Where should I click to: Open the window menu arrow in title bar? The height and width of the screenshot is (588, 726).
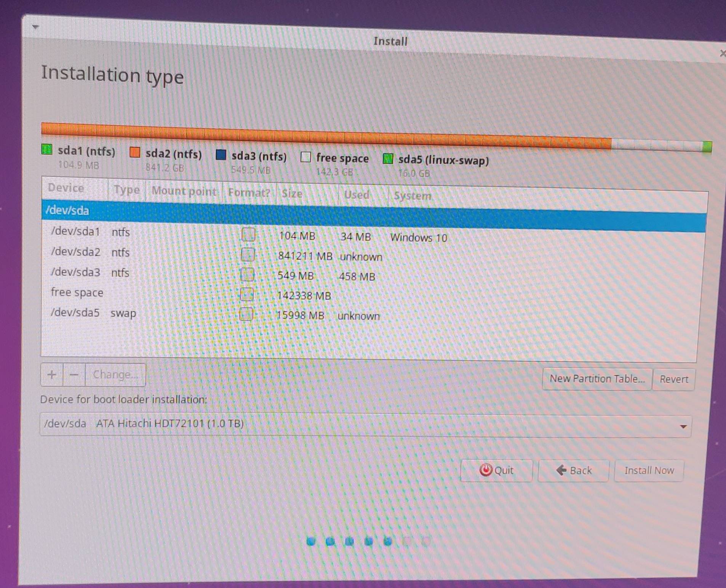35,27
